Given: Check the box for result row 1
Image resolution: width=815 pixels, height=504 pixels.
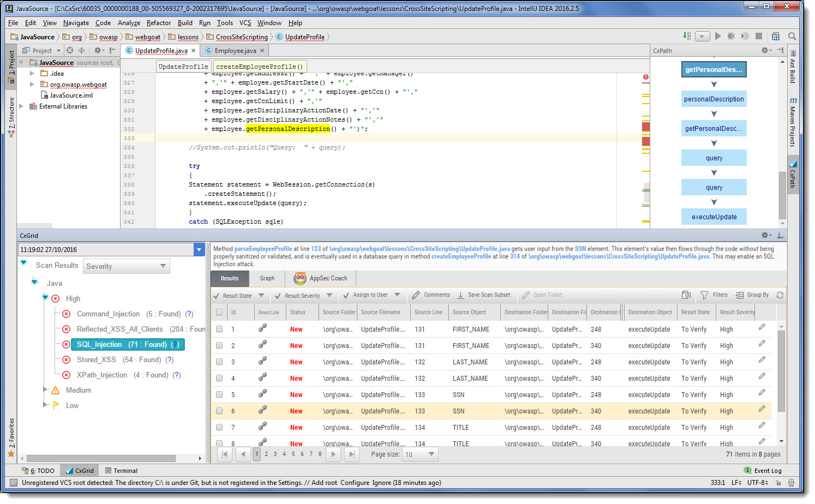Looking at the screenshot, I should 219,329.
